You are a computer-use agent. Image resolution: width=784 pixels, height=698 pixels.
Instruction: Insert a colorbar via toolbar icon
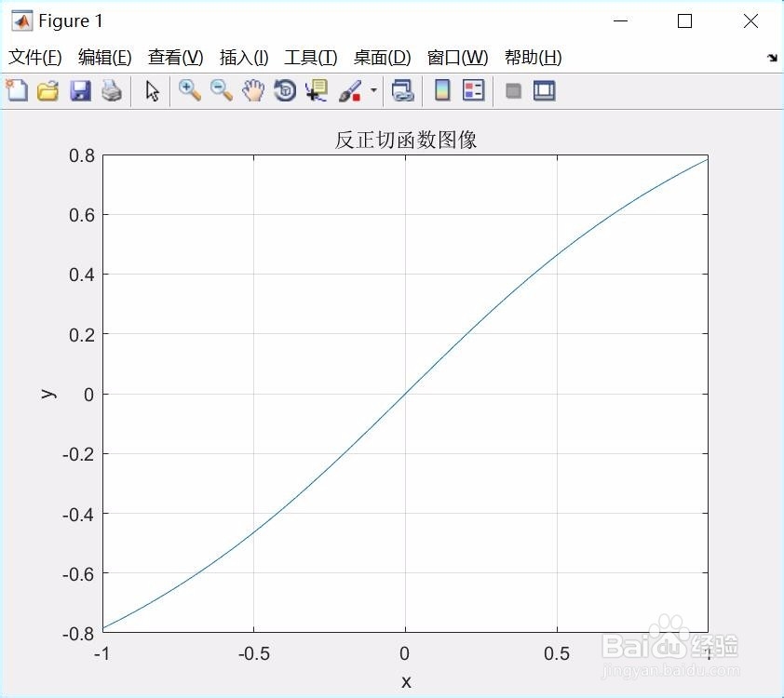(x=442, y=91)
